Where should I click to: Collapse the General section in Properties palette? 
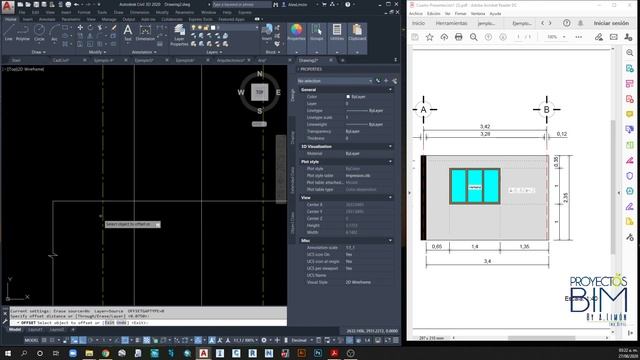pos(390,90)
